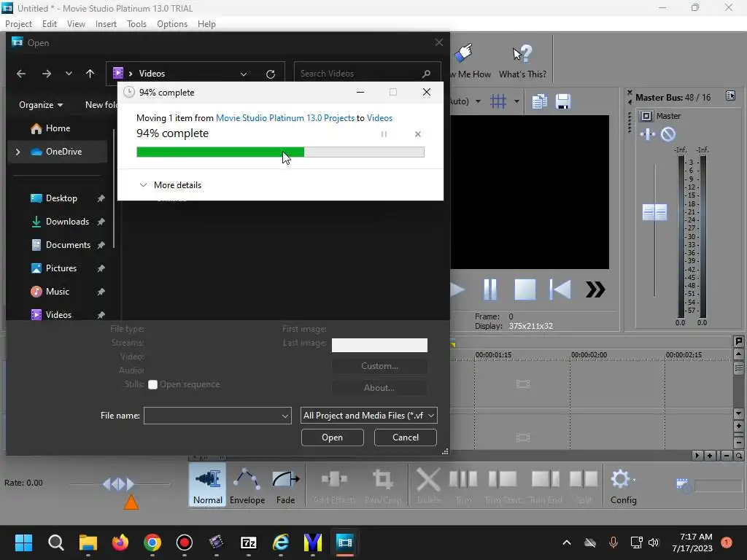Toggle the Master automation disable icon
The image size is (747, 560).
668,134
